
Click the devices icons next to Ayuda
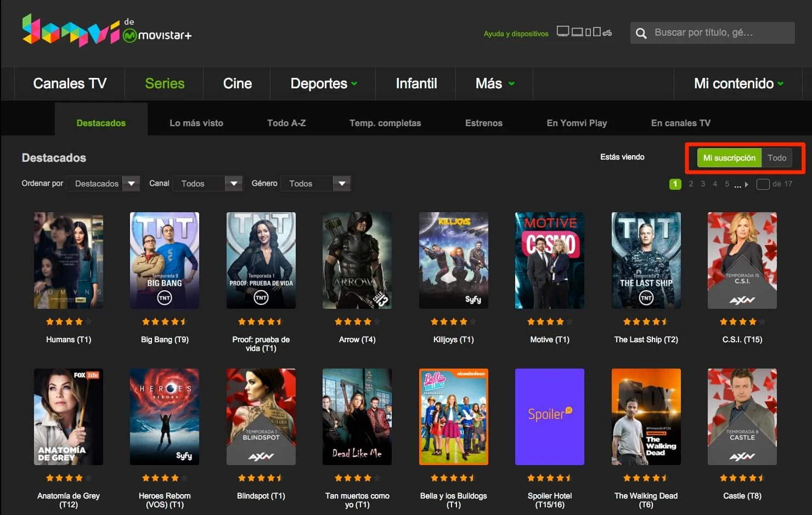click(x=584, y=32)
